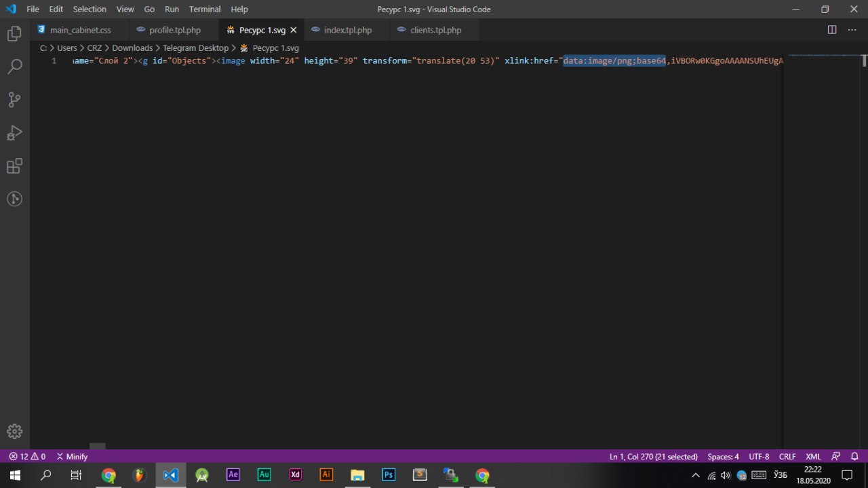Open the File menu
This screenshot has height=488, width=868.
pyautogui.click(x=33, y=10)
